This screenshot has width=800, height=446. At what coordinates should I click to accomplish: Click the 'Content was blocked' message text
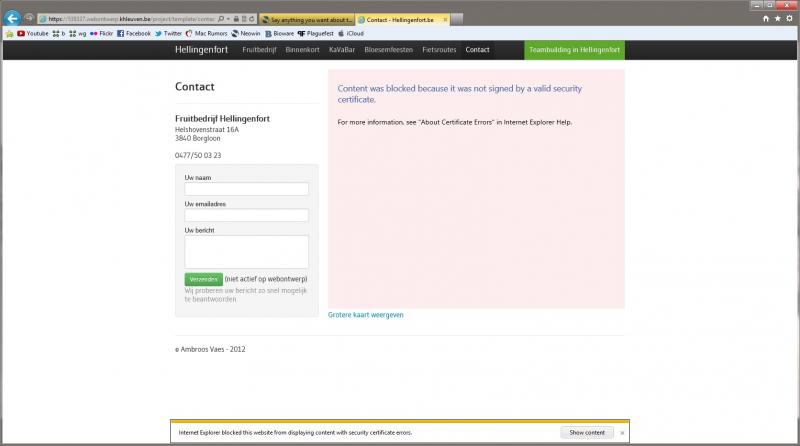coord(460,94)
